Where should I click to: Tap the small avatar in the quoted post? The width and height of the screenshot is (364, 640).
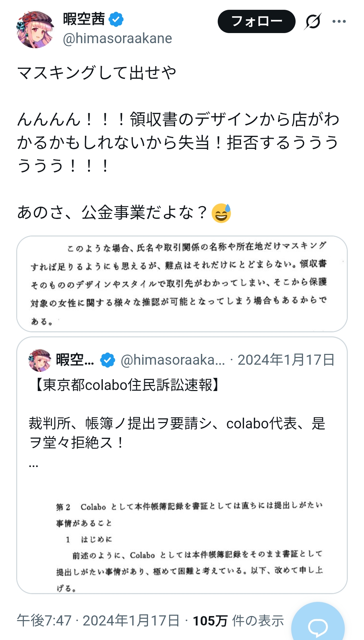40,360
